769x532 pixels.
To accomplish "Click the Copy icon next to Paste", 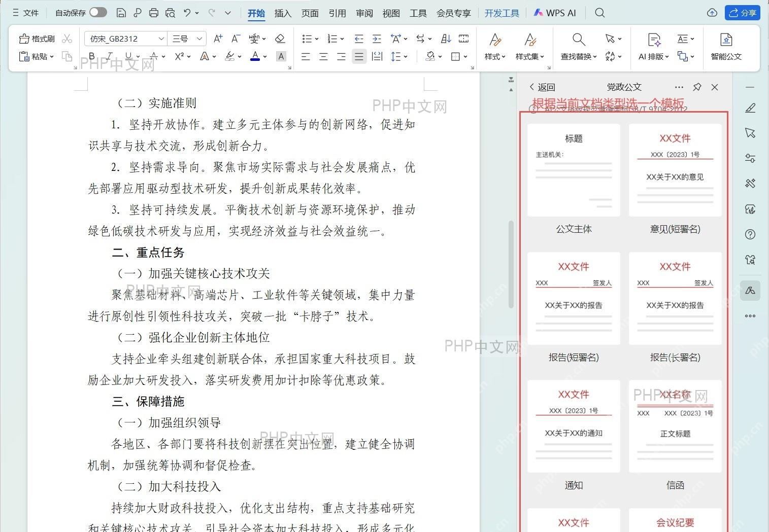I will tap(67, 56).
